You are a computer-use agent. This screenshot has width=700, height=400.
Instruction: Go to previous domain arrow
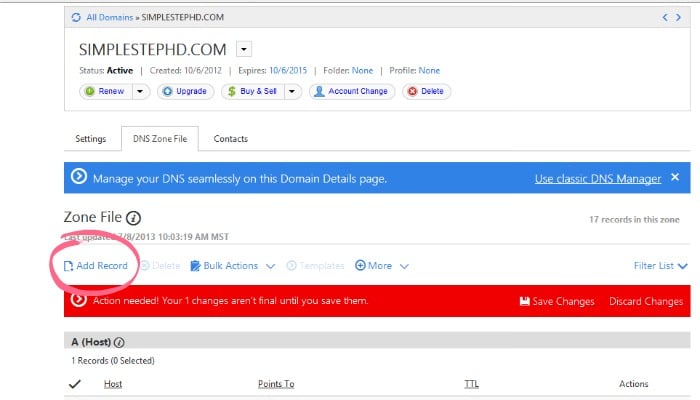tap(665, 17)
